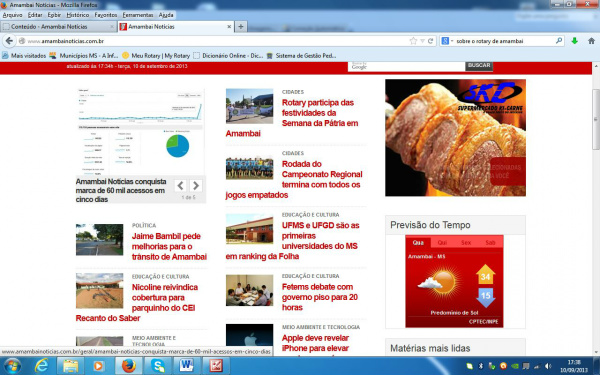
Task: Open Skype from the taskbar
Action: tap(158, 366)
